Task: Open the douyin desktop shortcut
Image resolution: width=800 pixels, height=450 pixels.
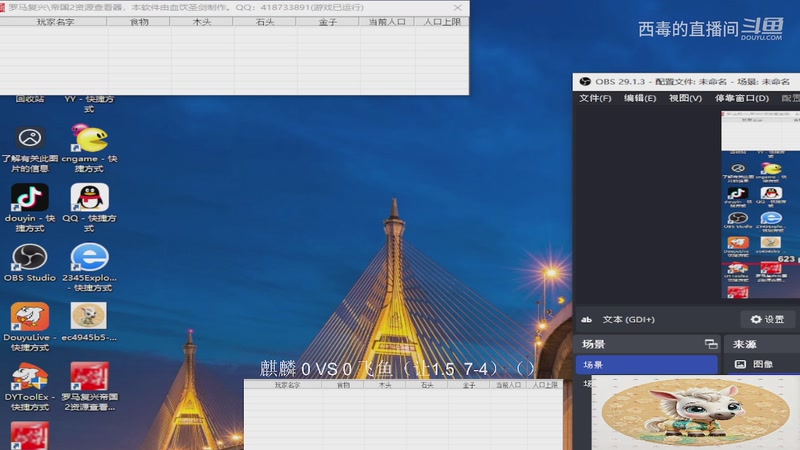Action: click(29, 198)
